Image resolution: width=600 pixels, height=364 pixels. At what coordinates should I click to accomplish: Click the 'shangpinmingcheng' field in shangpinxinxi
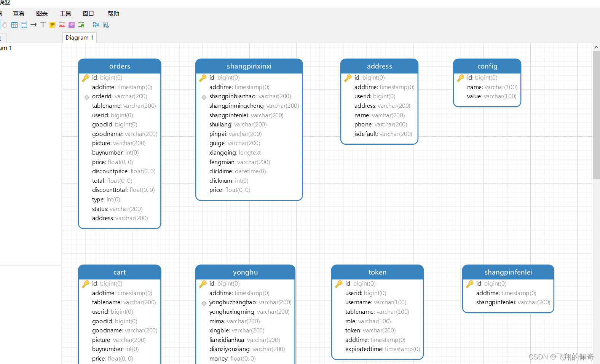(x=254, y=106)
